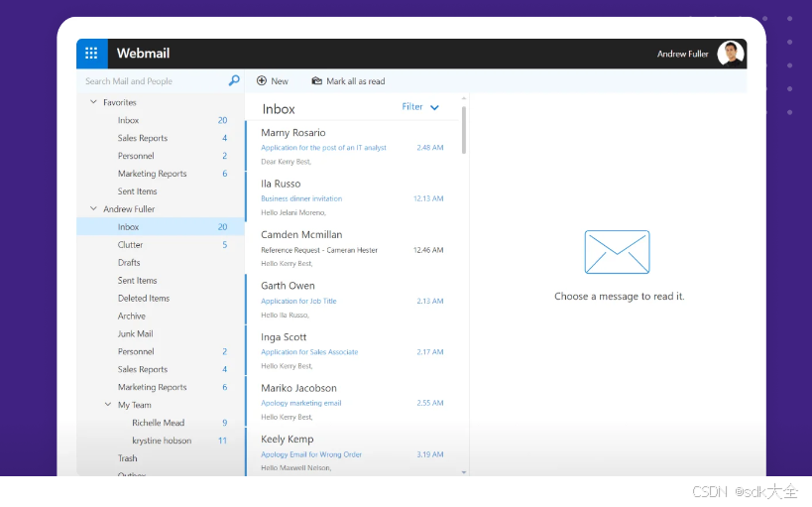
Task: Open Personnel folder under Favorites
Action: 161,156
